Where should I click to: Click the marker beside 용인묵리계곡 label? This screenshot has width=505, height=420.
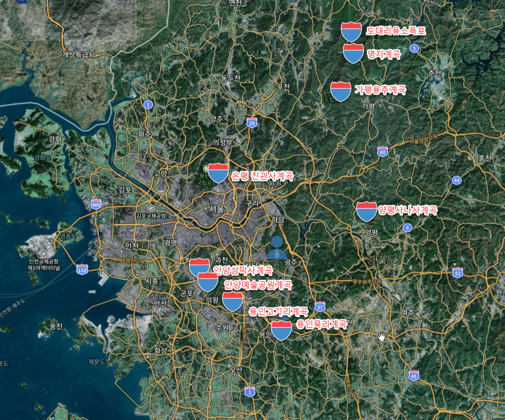[x=282, y=331]
